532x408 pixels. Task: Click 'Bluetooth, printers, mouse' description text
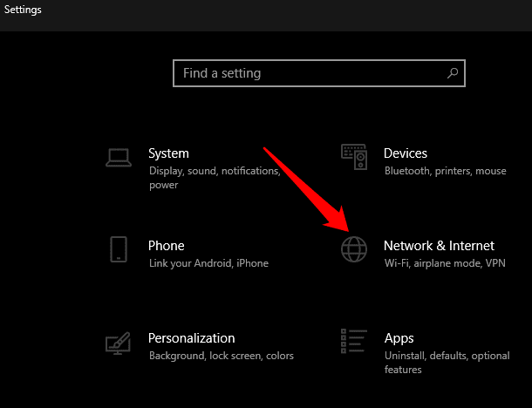coord(445,171)
